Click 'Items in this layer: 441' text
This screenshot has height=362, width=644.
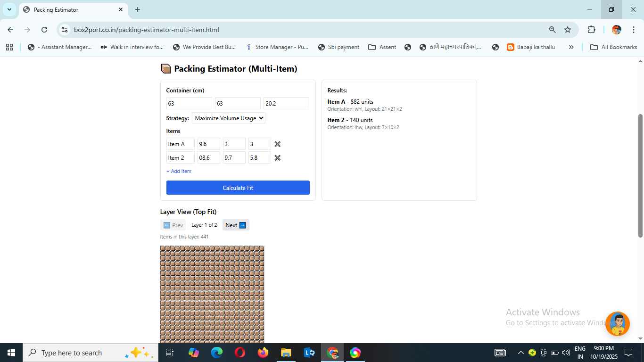coord(184,237)
